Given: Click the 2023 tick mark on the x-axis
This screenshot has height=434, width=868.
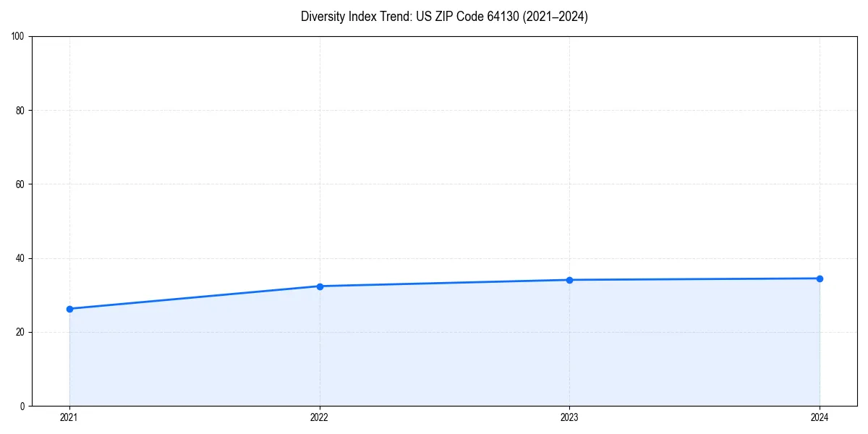Looking at the screenshot, I should [570, 407].
